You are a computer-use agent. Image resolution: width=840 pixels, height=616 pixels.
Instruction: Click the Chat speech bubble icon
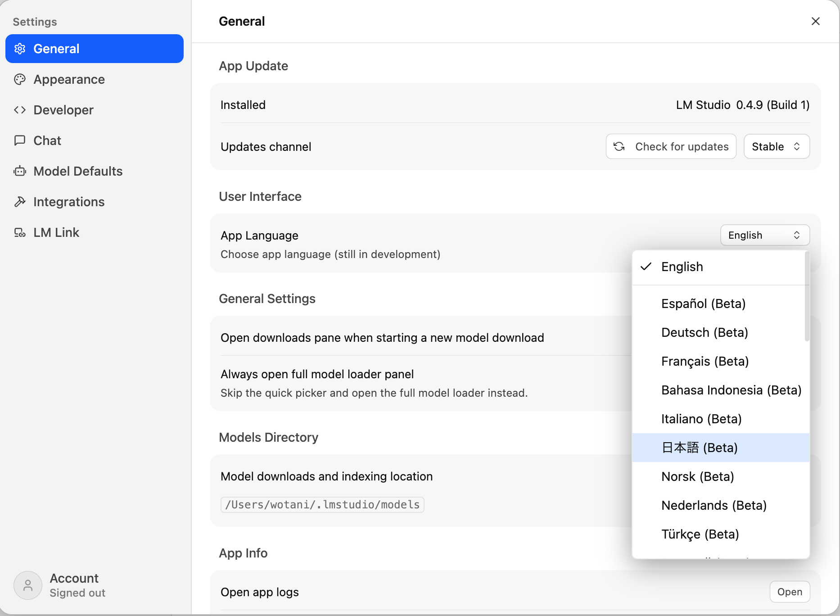(20, 140)
